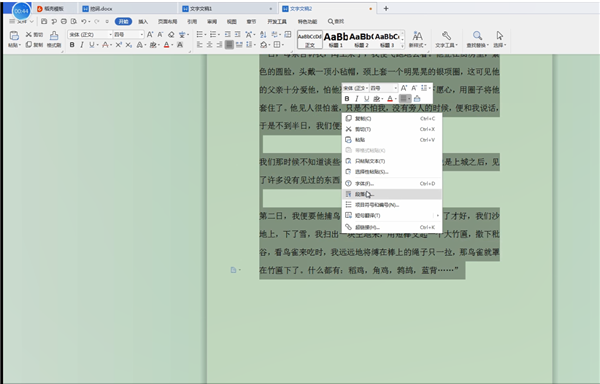Align text right in the ribbon
Screen dimensions: 600x384
coord(219,45)
